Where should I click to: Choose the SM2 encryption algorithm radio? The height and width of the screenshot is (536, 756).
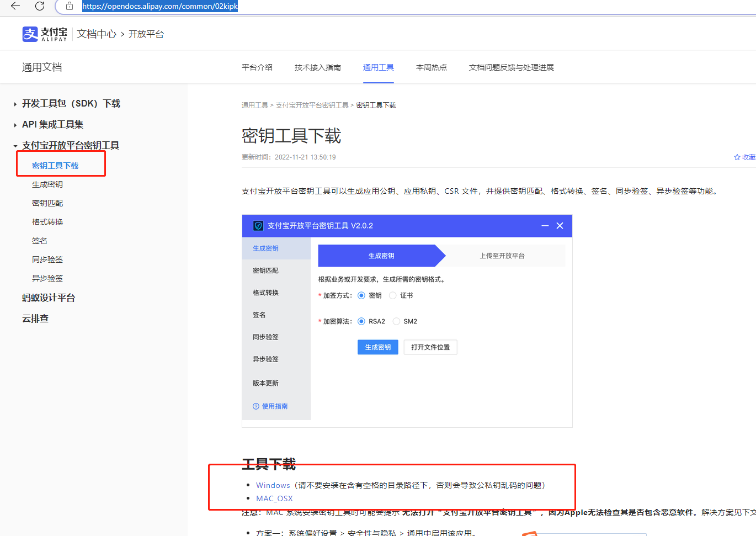[x=396, y=321]
